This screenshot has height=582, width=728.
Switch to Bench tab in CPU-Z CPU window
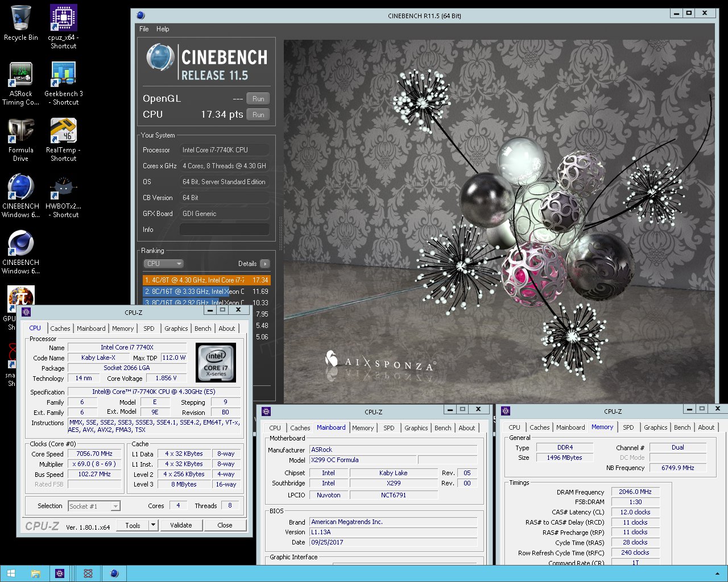coord(203,329)
